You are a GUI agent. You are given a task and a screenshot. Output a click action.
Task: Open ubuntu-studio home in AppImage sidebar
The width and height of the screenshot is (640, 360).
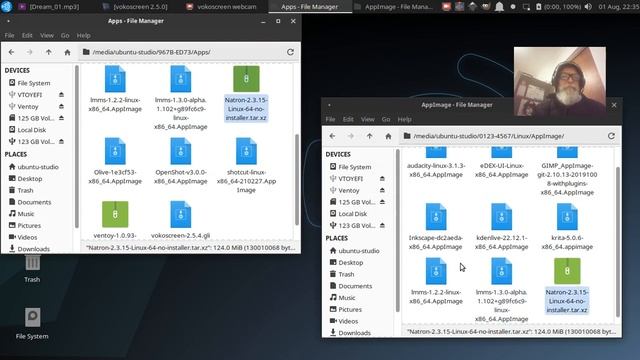pyautogui.click(x=360, y=251)
